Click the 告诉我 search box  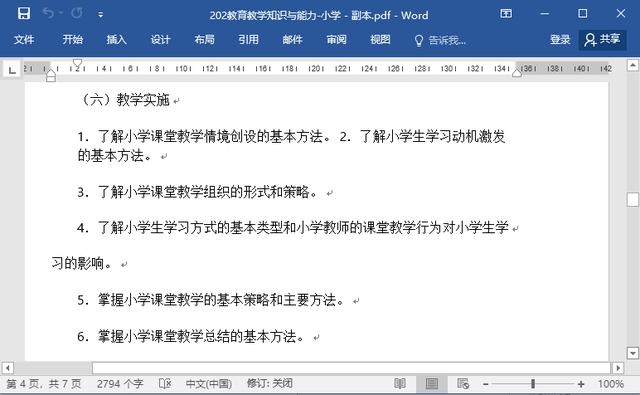pos(440,40)
